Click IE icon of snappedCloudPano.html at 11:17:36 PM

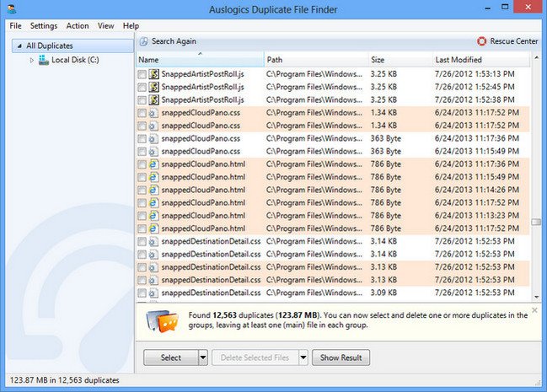tap(153, 164)
